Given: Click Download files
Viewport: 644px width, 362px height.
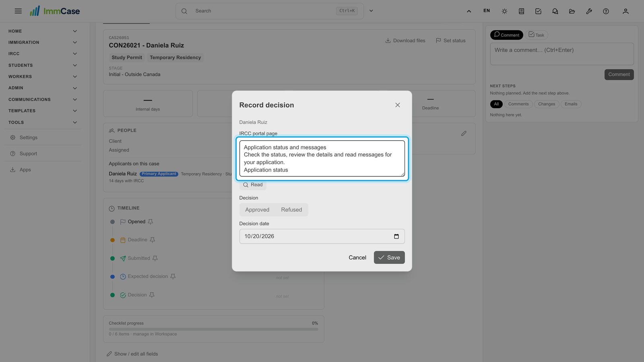Looking at the screenshot, I should (405, 41).
